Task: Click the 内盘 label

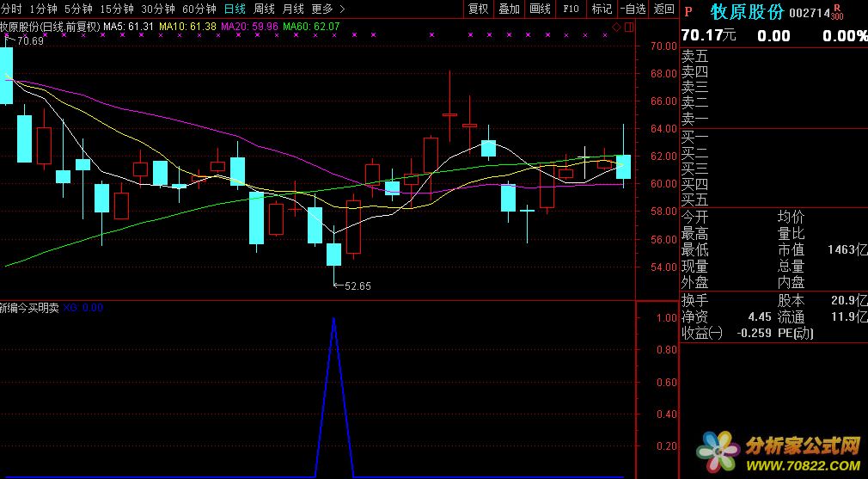Action: tap(791, 283)
